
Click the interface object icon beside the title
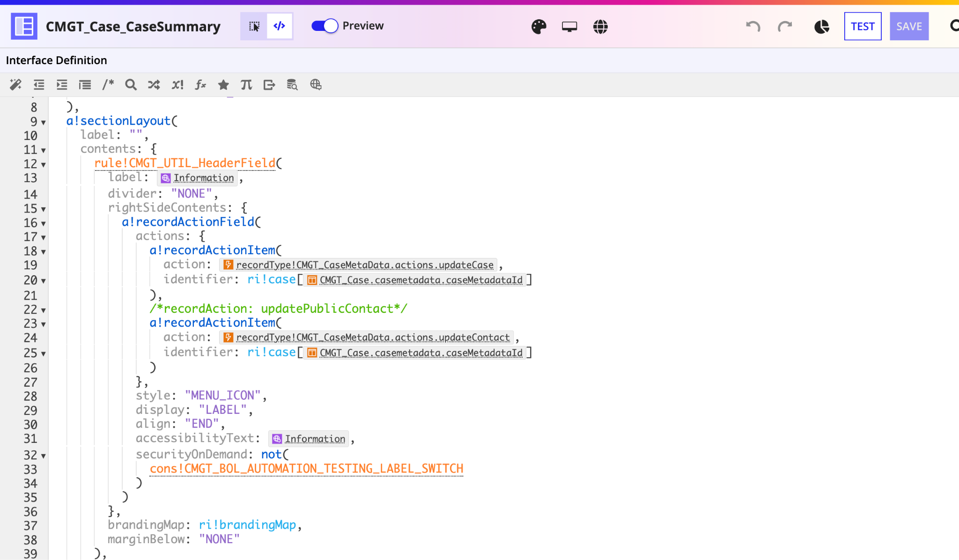(24, 26)
